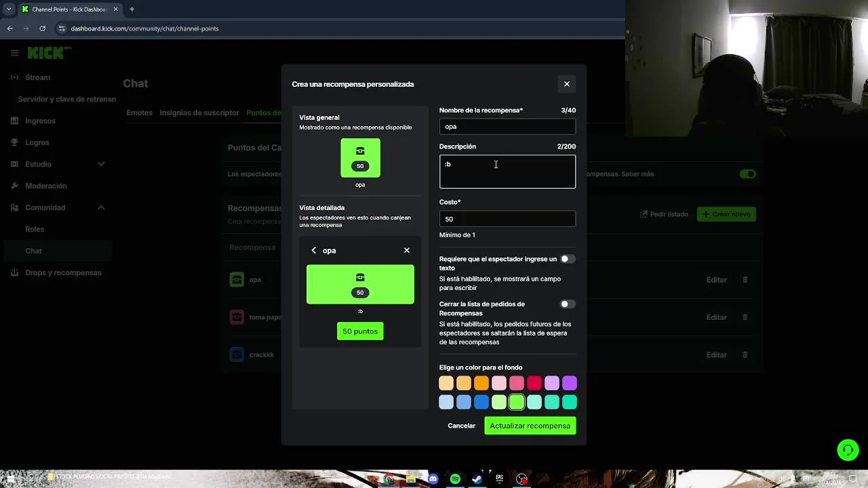This screenshot has width=868, height=488.
Task: Close the custom reward dialog
Action: (567, 84)
